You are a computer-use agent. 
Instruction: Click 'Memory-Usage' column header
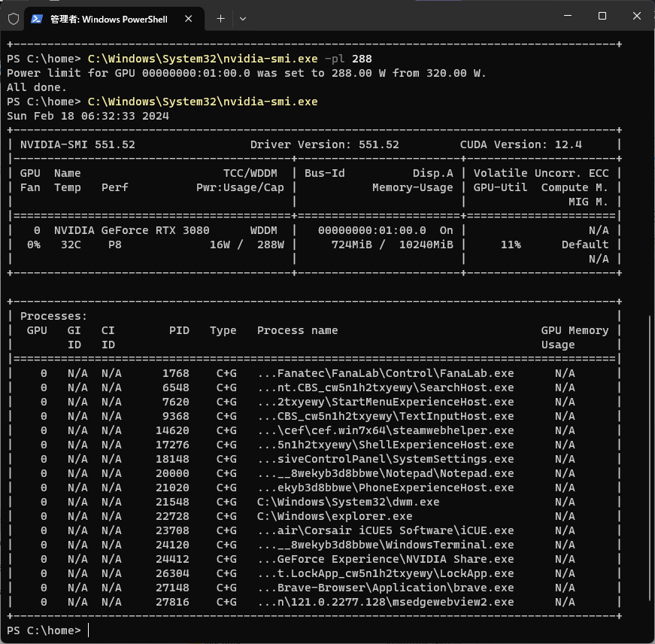413,187
